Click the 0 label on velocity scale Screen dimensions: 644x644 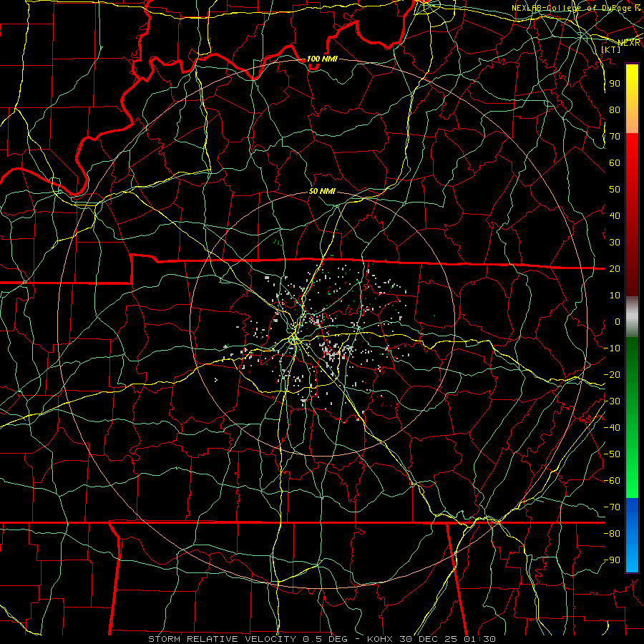pos(618,322)
